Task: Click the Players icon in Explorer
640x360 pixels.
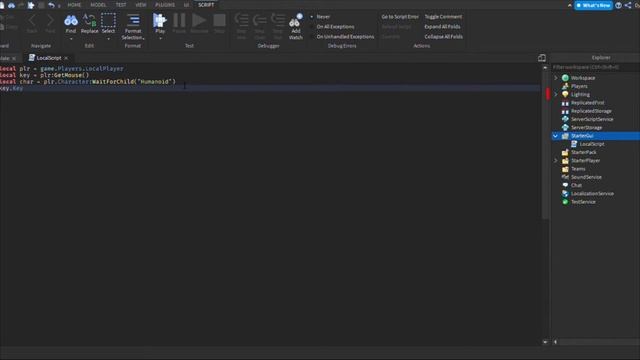Action: click(x=565, y=86)
